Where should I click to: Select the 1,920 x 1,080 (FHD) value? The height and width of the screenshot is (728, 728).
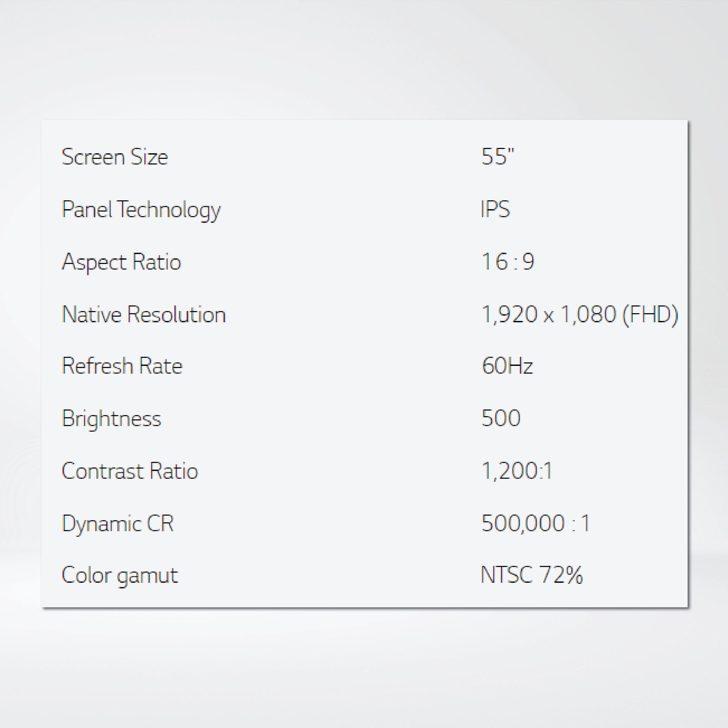coord(580,314)
